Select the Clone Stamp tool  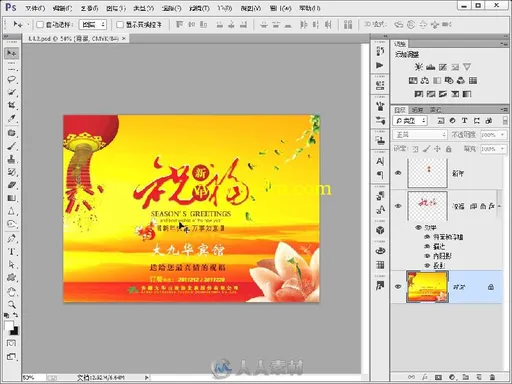12,159
